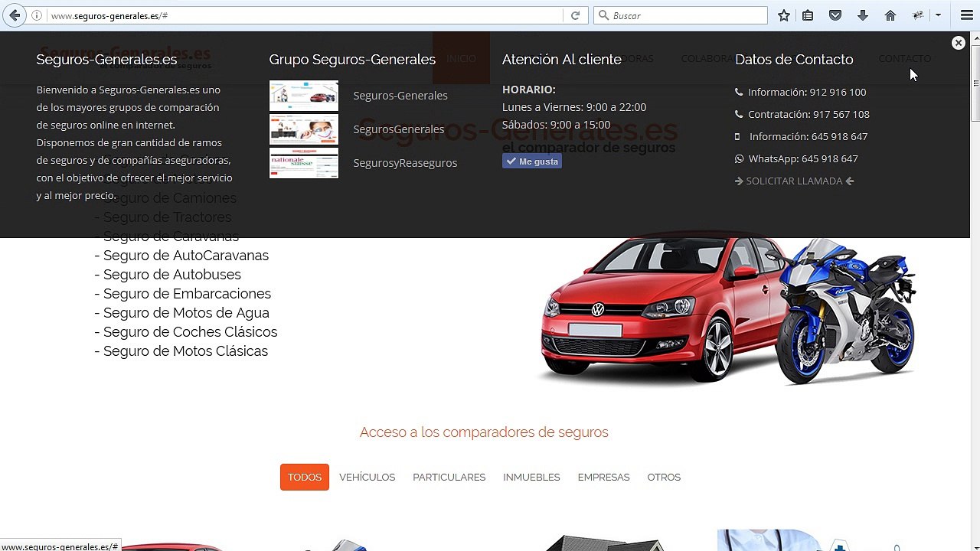Click the phone icon beside Contratación: 917 567 108
The width and height of the screenshot is (980, 551).
(739, 114)
